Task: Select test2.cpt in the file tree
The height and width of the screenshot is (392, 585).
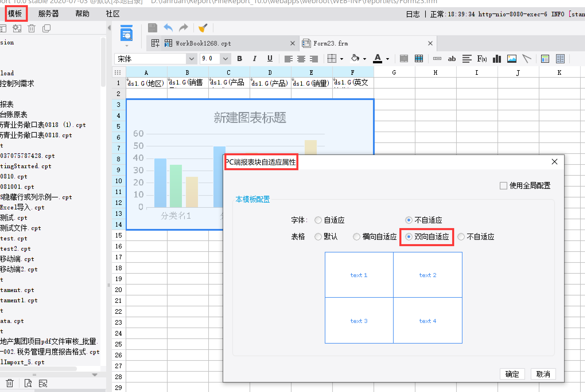Action: coord(15,249)
